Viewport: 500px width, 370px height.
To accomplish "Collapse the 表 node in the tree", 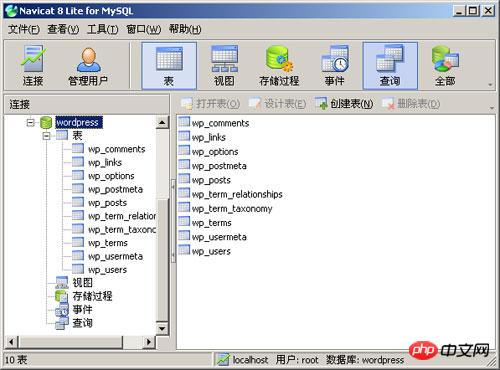I will (46, 136).
